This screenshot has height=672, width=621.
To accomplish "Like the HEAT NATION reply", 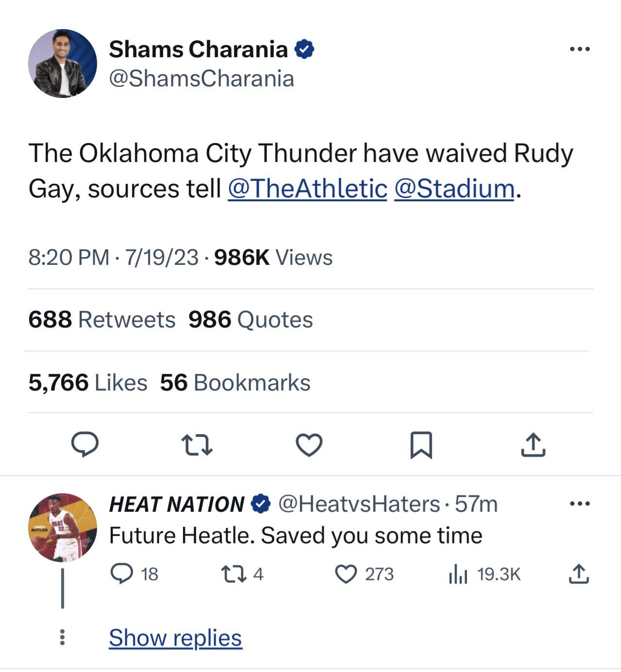I will point(346,574).
